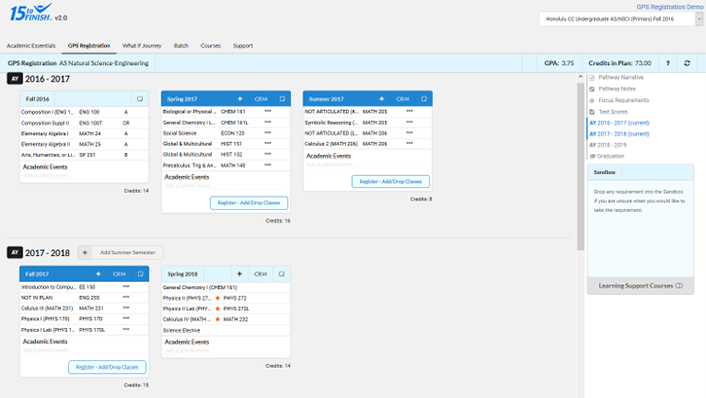The width and height of the screenshot is (706, 398).
Task: Add a course to Fall 2017 with plus
Action: 98,274
